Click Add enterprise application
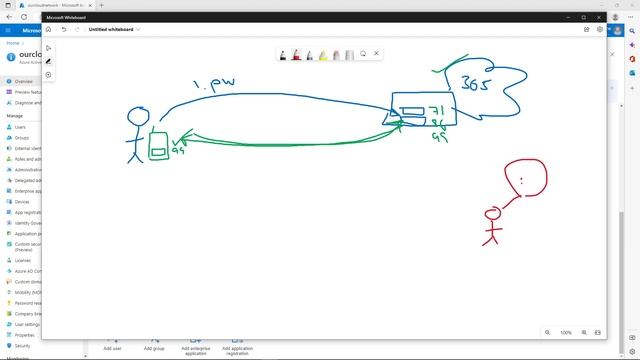640x360 pixels. point(196,348)
